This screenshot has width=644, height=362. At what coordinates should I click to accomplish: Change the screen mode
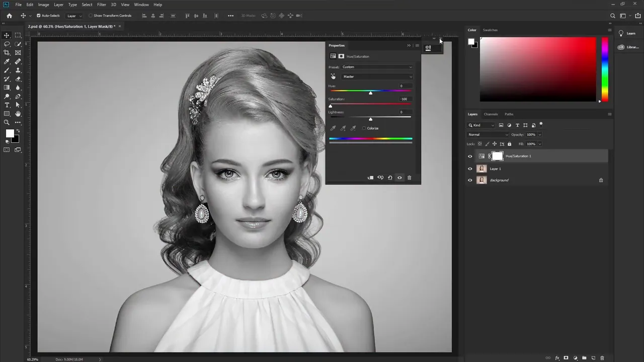[18, 149]
